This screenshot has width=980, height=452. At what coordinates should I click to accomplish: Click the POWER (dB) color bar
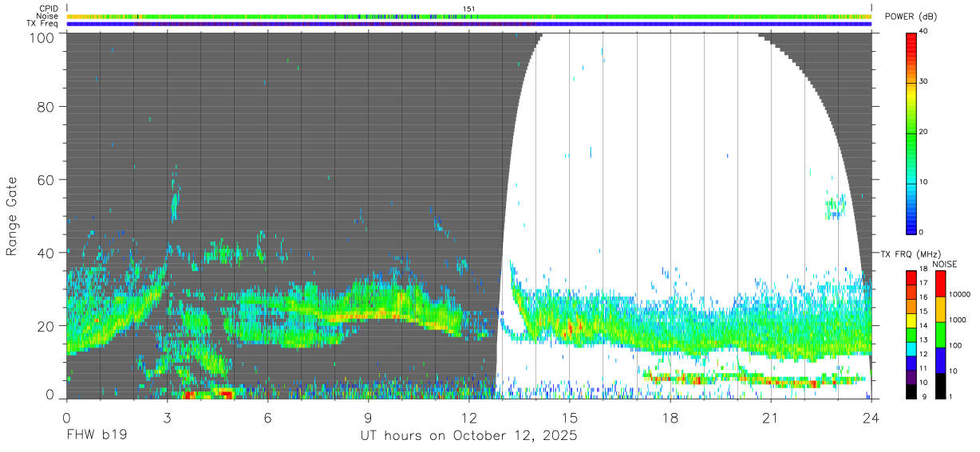coord(911,132)
